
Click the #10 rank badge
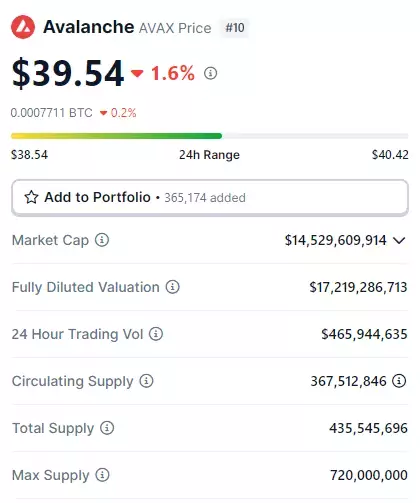(235, 28)
